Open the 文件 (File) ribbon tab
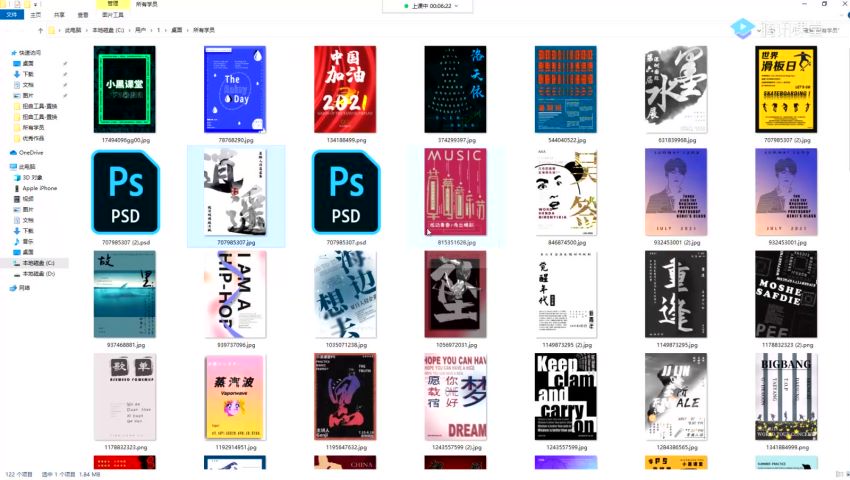 click(x=12, y=15)
